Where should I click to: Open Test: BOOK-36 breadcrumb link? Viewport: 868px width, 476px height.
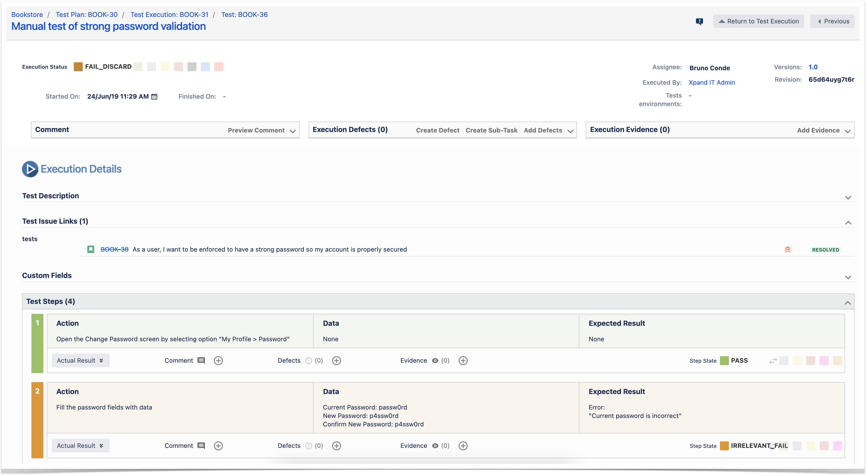[244, 14]
